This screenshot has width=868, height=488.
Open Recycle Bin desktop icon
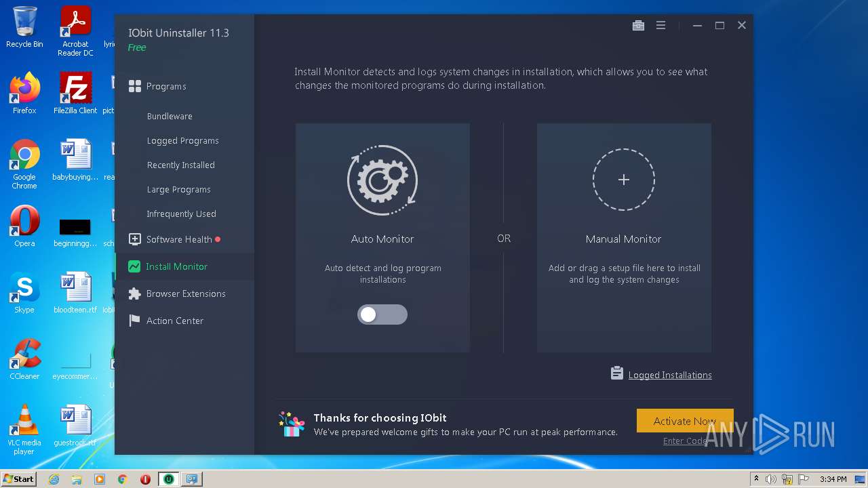pos(24,28)
